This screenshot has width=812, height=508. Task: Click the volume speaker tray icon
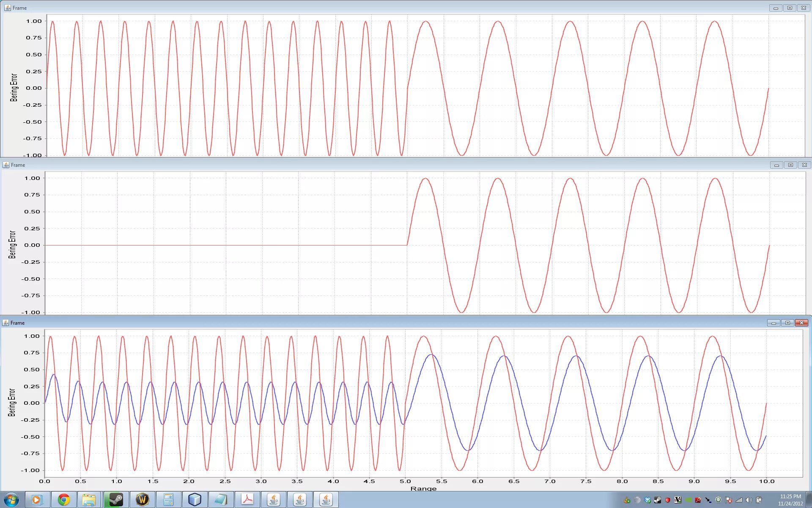point(749,500)
